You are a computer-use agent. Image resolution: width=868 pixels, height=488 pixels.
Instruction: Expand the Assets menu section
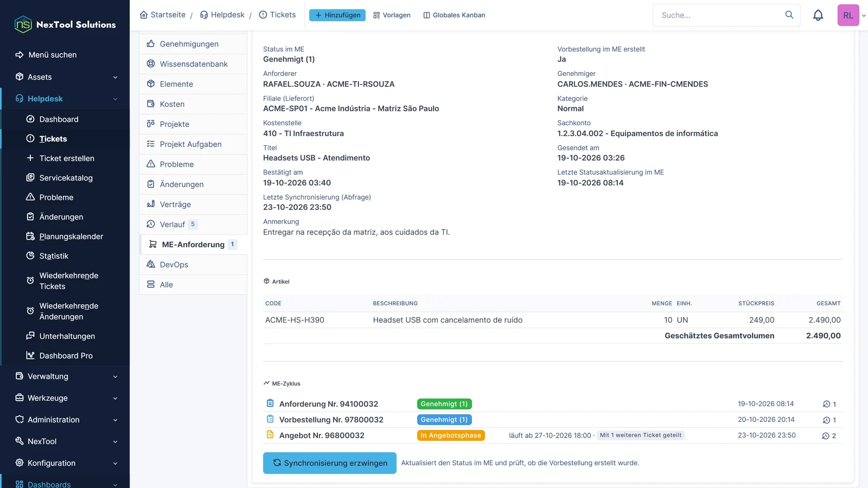tap(65, 77)
